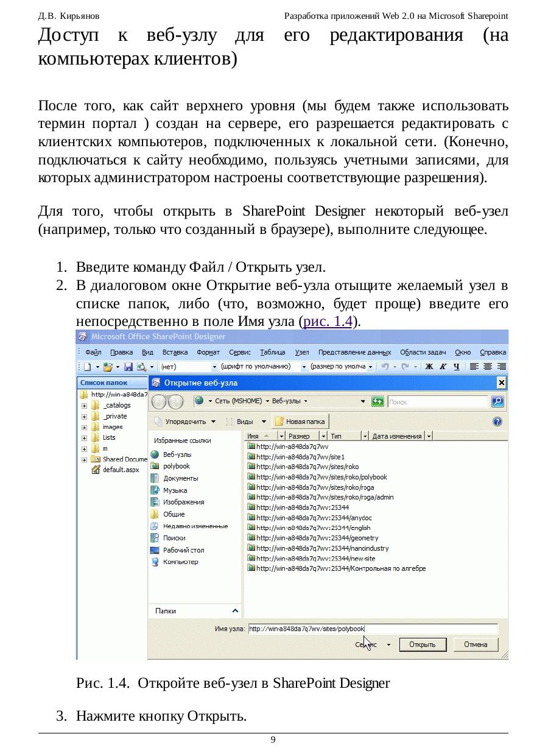Click the Имя узла input field
534x756 pixels.
(373, 629)
